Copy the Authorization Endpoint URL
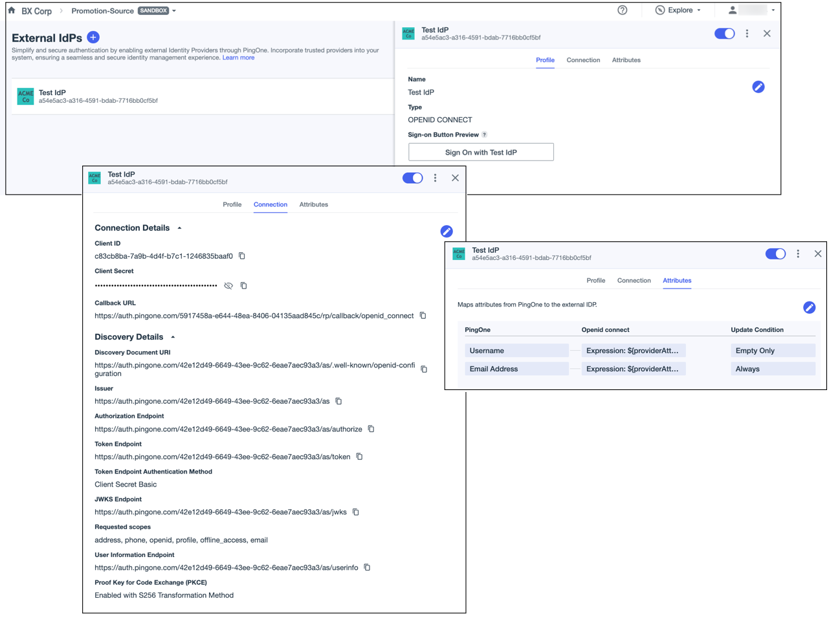The image size is (840, 621). click(371, 429)
